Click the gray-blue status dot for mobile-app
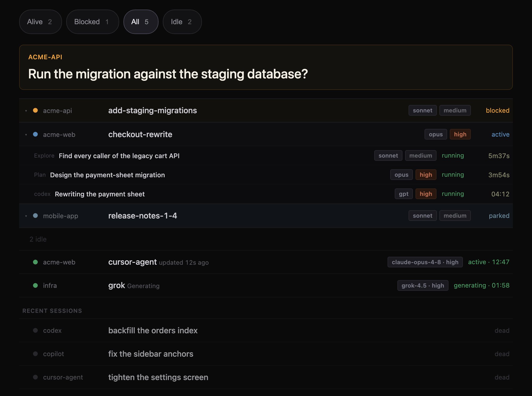 (x=35, y=216)
